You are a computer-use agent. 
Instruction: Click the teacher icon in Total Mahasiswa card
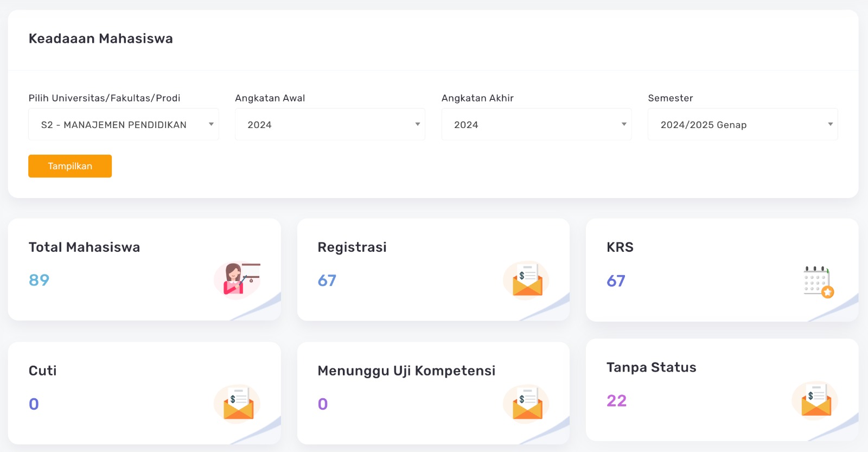point(238,280)
